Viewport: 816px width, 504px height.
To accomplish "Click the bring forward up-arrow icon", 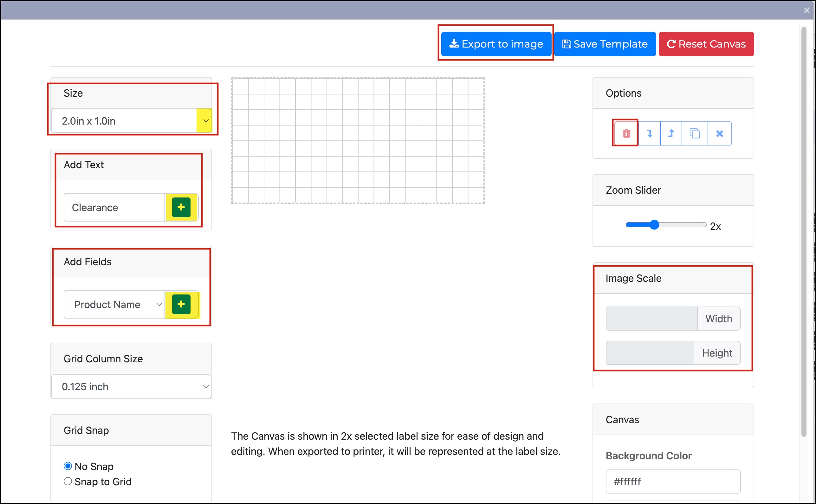I will pos(671,133).
